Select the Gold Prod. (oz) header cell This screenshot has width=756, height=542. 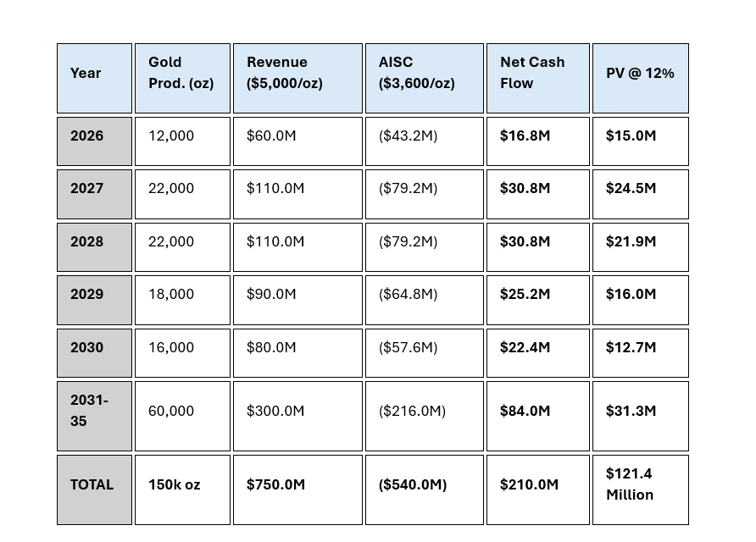pos(182,78)
